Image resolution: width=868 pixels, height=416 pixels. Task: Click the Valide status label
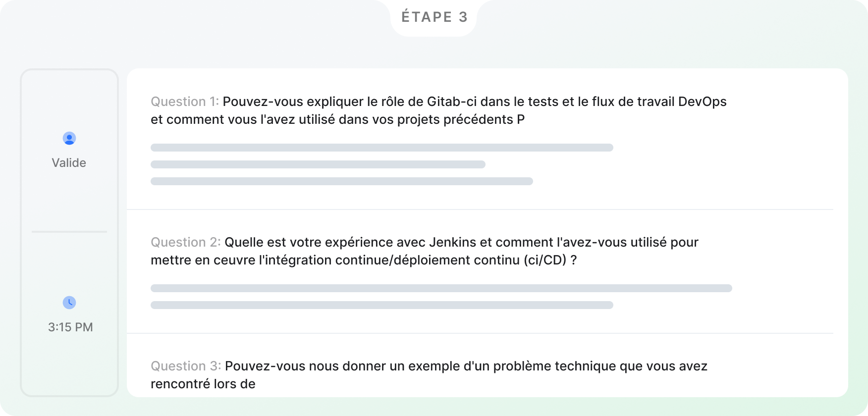click(69, 163)
